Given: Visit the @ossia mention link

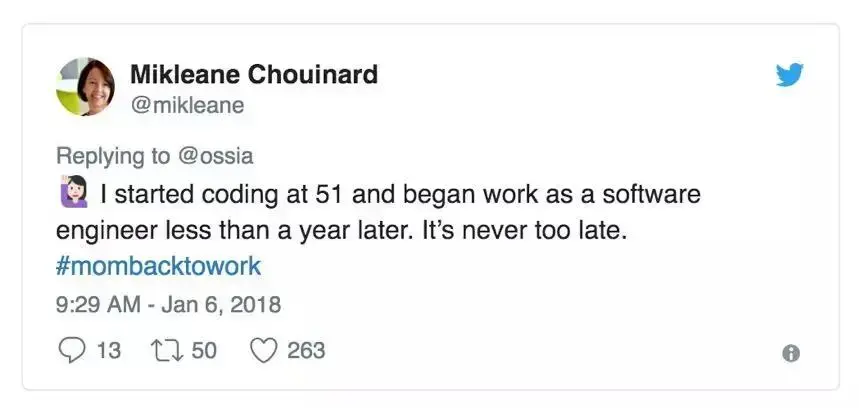Looking at the screenshot, I should tap(214, 156).
